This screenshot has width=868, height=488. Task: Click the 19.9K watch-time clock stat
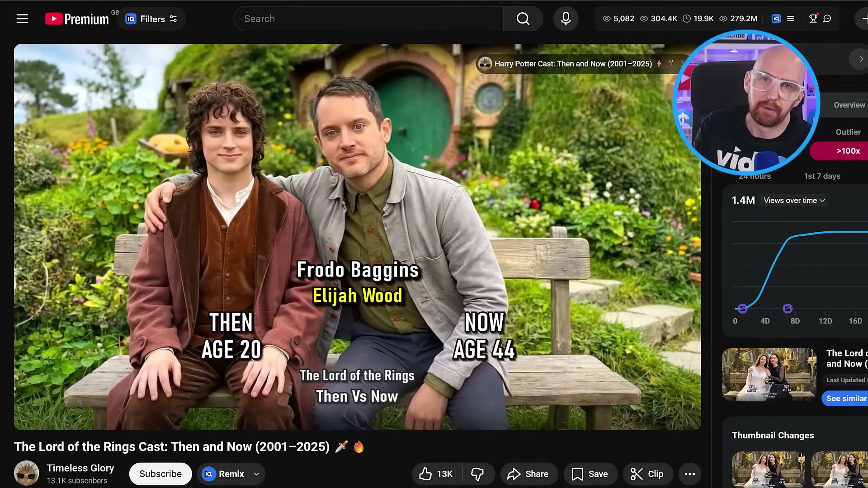click(x=698, y=19)
